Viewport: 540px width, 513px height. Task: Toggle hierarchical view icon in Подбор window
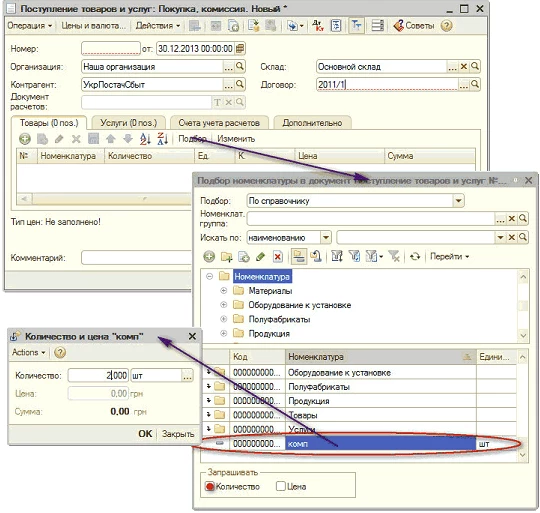click(x=299, y=256)
